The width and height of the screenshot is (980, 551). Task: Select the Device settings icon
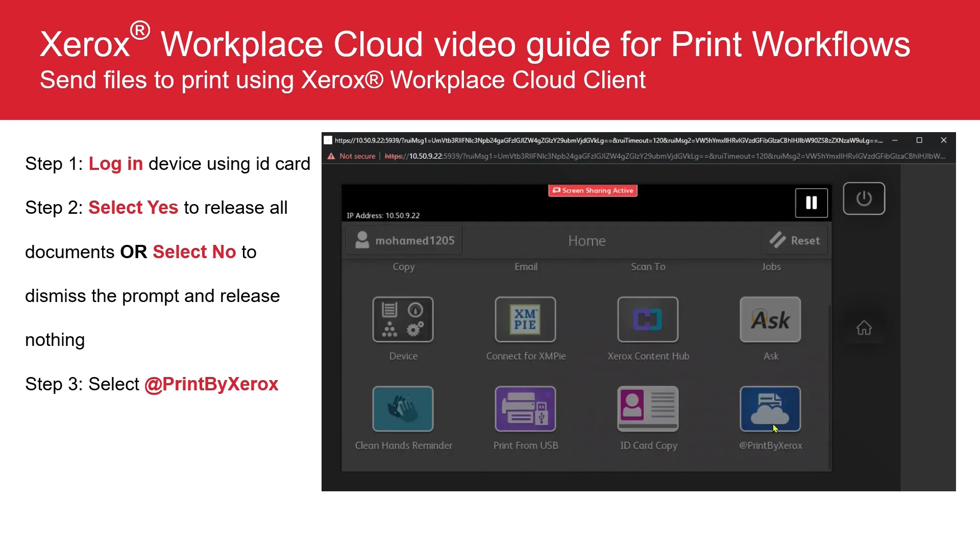tap(403, 320)
